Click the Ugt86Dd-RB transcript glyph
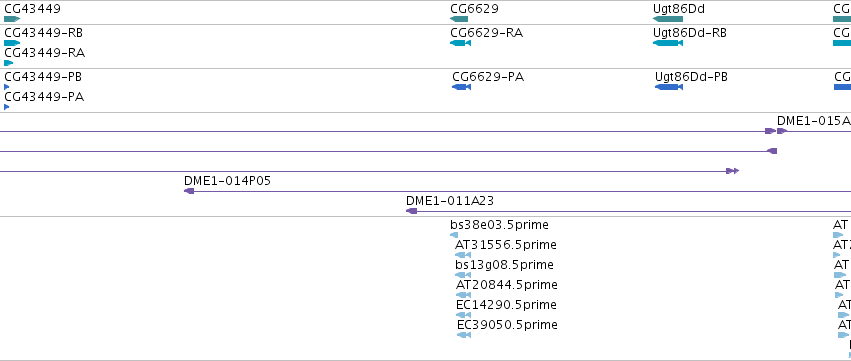 click(668, 43)
